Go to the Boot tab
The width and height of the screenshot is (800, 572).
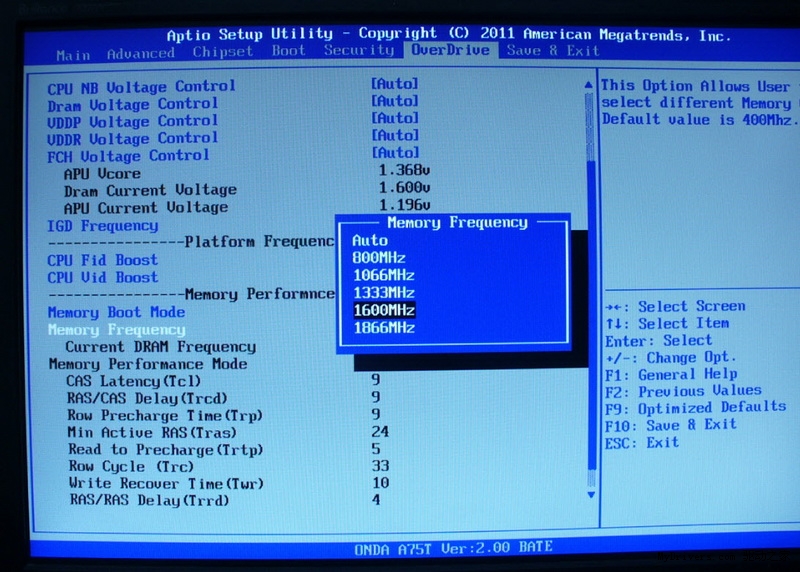tap(288, 51)
